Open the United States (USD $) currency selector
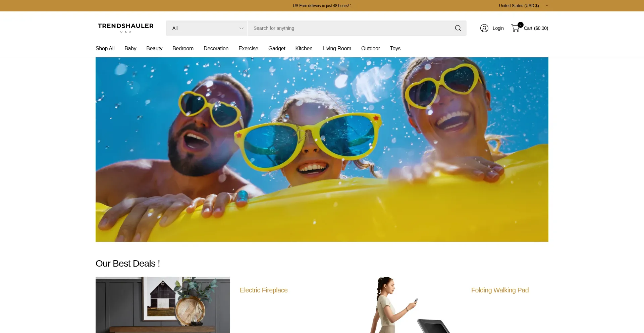 pyautogui.click(x=519, y=6)
